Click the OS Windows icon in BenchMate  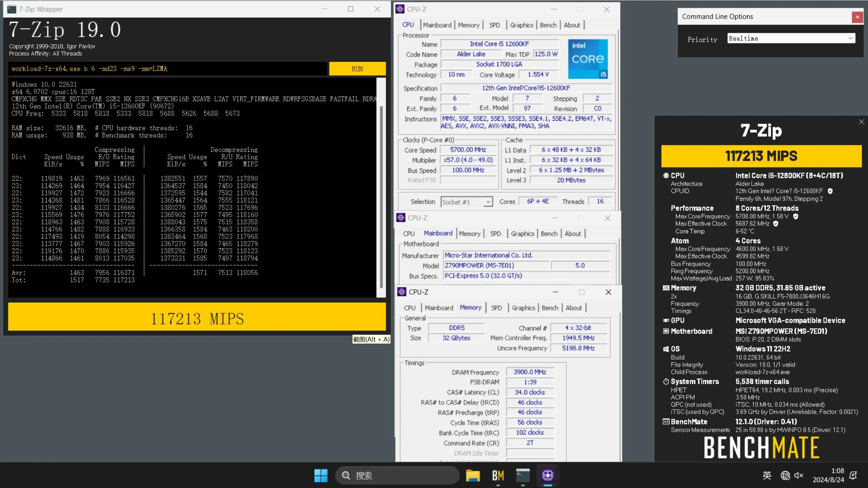[x=666, y=349]
